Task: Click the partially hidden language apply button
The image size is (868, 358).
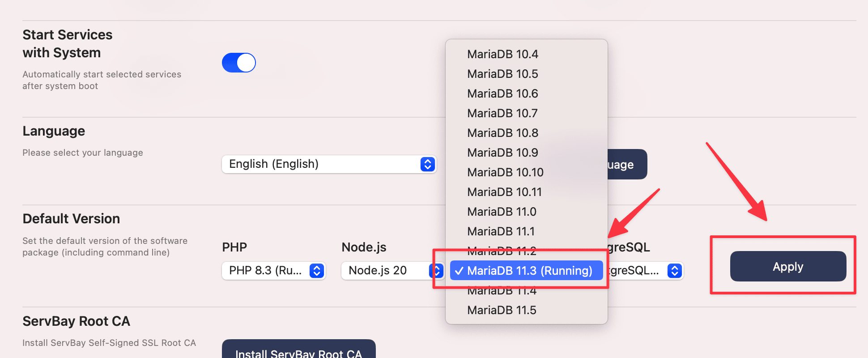Action: pyautogui.click(x=627, y=164)
